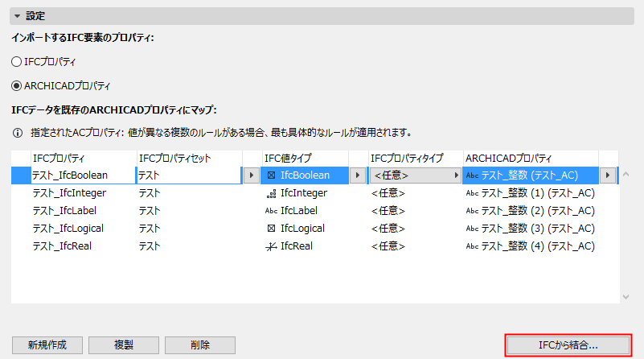Select the テスト_IfcLogical row
The image size is (644, 359).
pyautogui.click(x=315, y=229)
